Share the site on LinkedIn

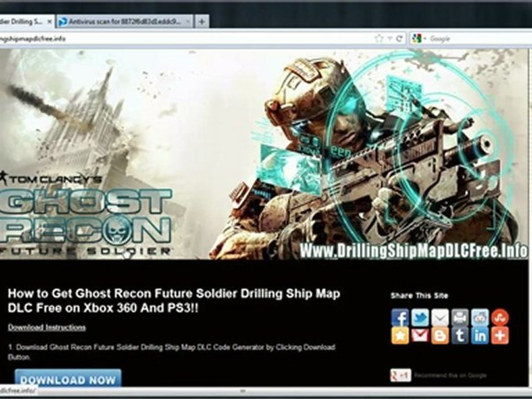click(x=480, y=335)
